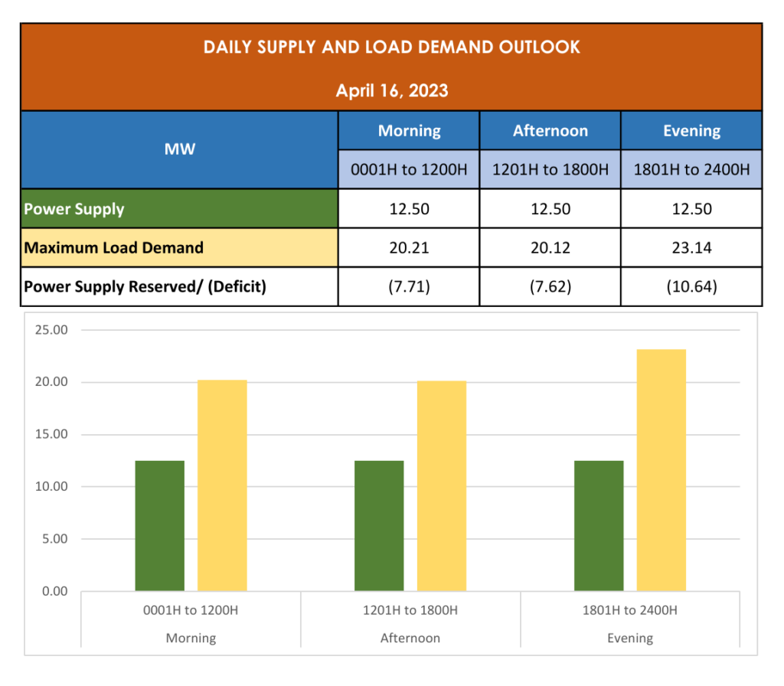Image resolution: width=784 pixels, height=686 pixels.
Task: Click the Maximum Load Demand row label
Action: pyautogui.click(x=113, y=248)
